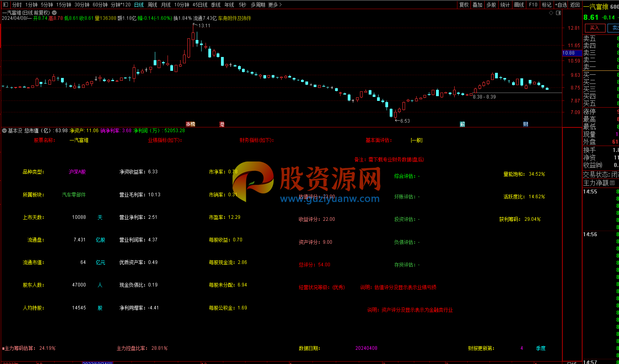Click the blue sell button beside 买入

[613, 28]
